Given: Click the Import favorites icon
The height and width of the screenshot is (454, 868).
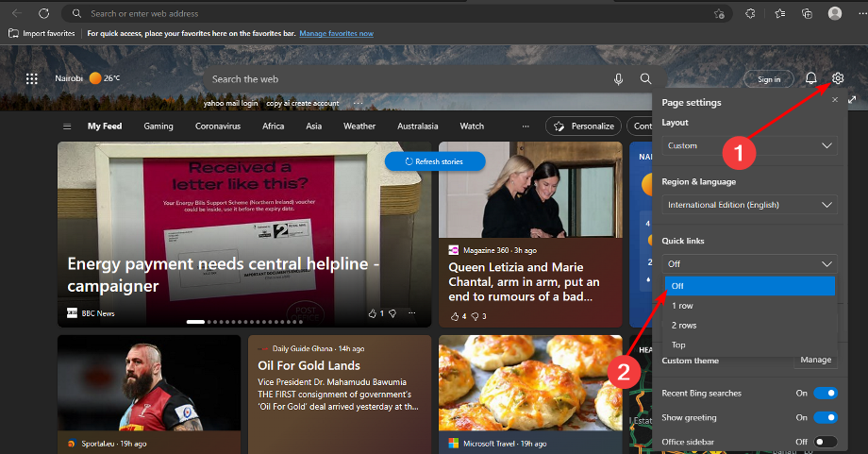Looking at the screenshot, I should point(14,33).
